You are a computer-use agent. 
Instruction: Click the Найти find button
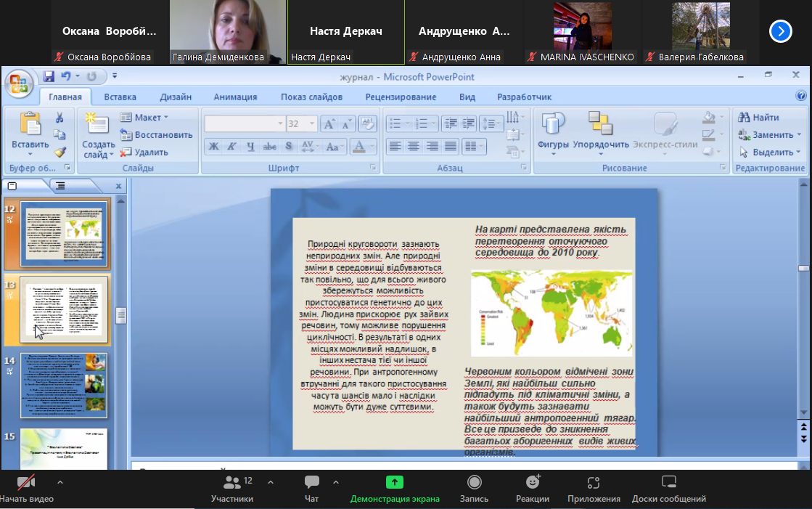759,117
